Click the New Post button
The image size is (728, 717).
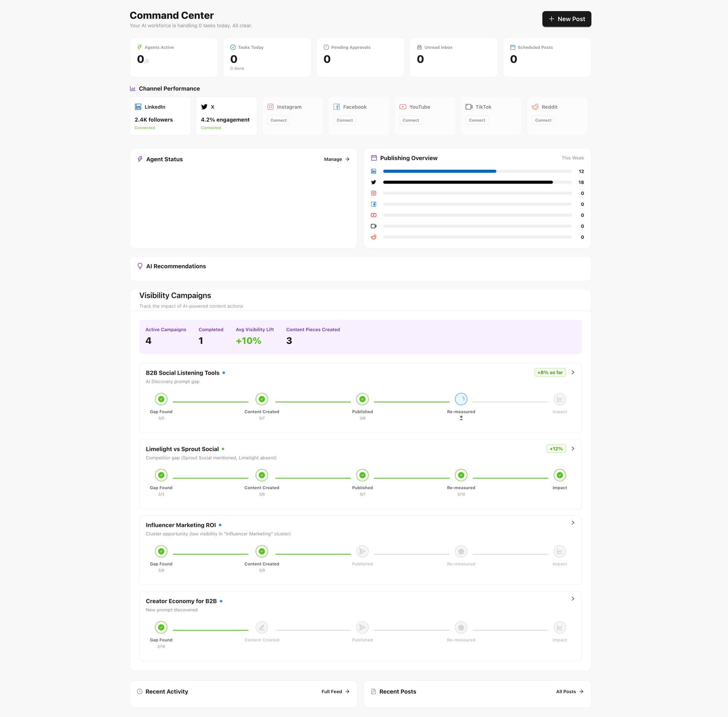click(x=566, y=19)
